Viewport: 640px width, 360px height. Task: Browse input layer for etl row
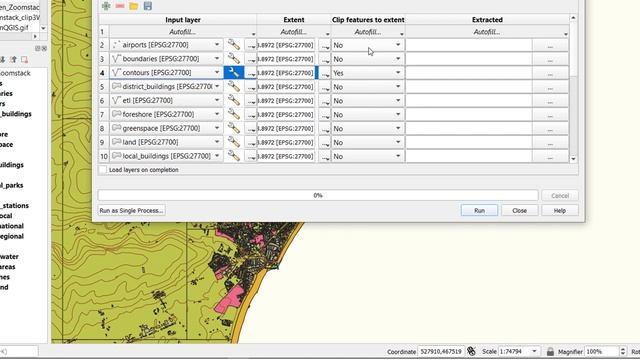tap(251, 100)
